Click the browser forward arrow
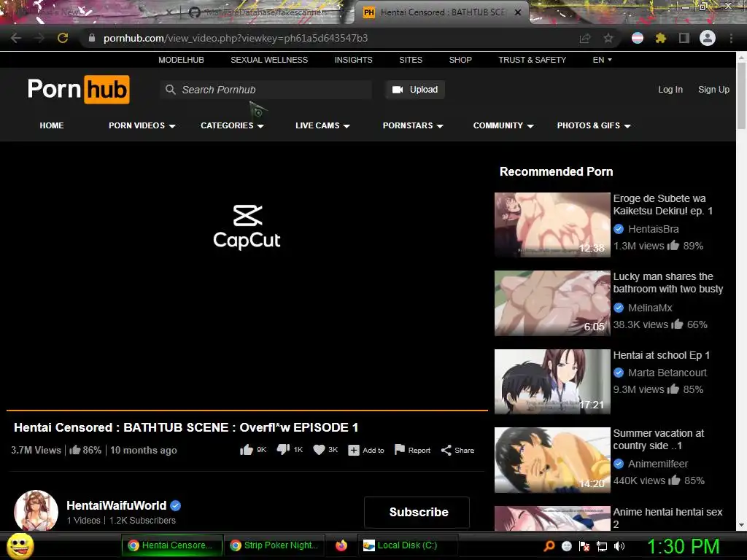 (x=39, y=38)
